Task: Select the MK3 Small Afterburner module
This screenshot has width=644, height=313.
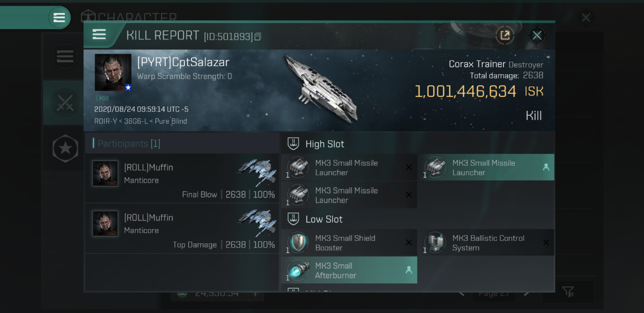Action: 349,270
